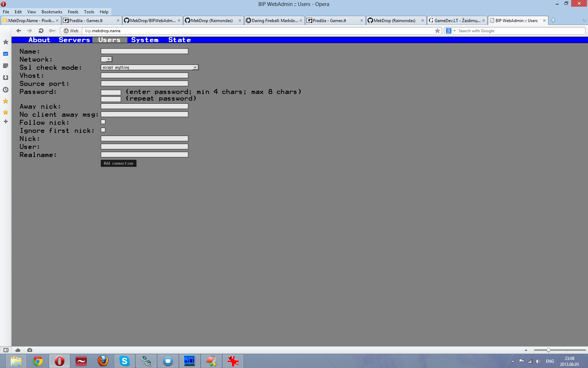This screenshot has width=588, height=368.
Task: Go to the Servers page
Action: click(74, 40)
